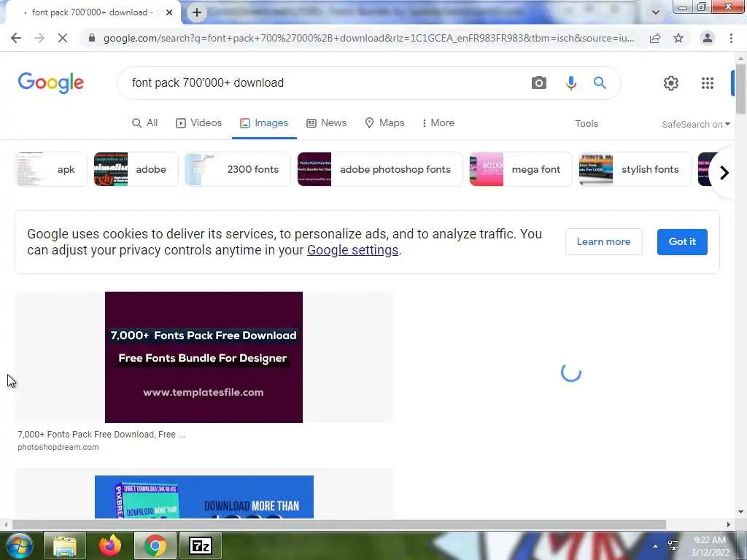
Task: Close the font pack search tab
Action: click(169, 13)
